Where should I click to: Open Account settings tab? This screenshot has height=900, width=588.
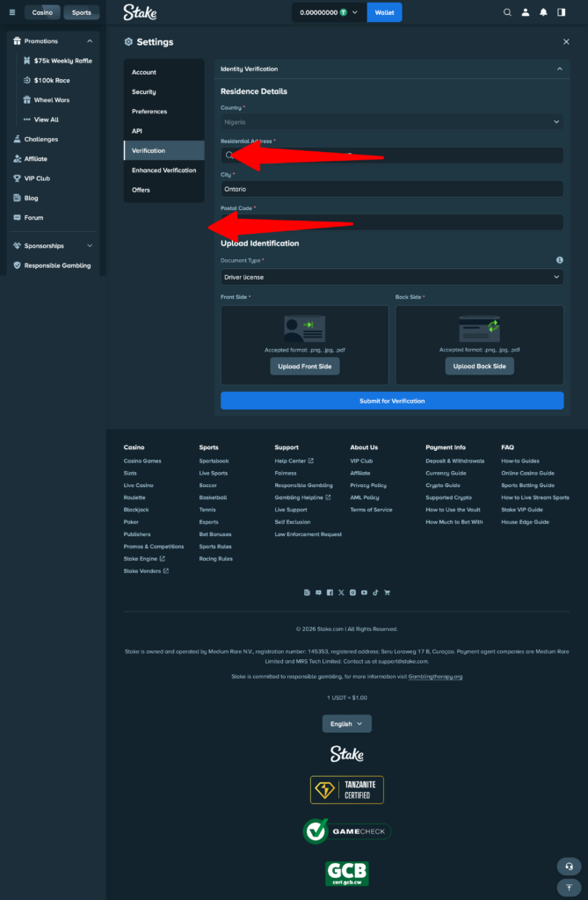click(163, 72)
